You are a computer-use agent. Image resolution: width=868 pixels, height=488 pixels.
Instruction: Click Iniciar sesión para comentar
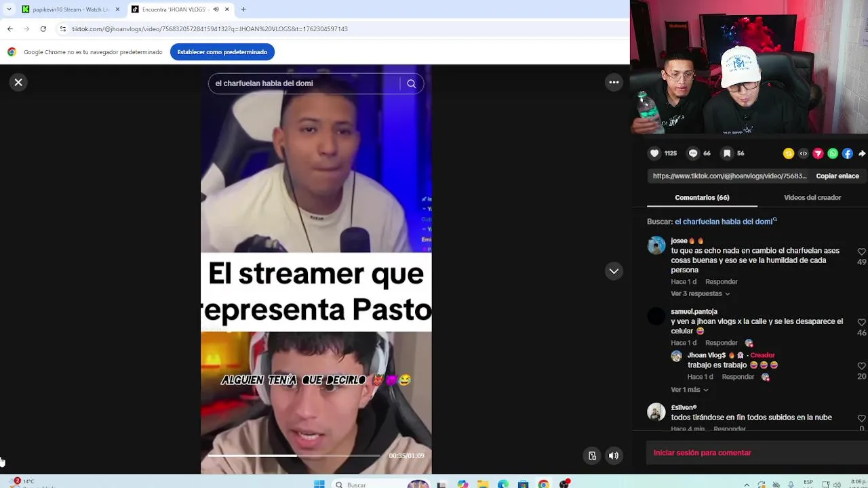point(702,453)
